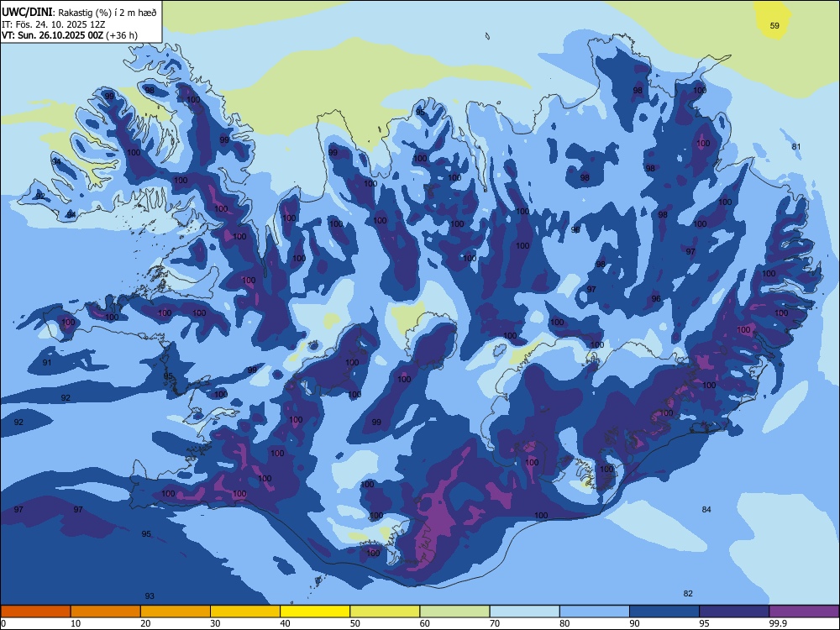Click the 82 humidity value on the map
The height and width of the screenshot is (630, 840).
tap(688, 594)
